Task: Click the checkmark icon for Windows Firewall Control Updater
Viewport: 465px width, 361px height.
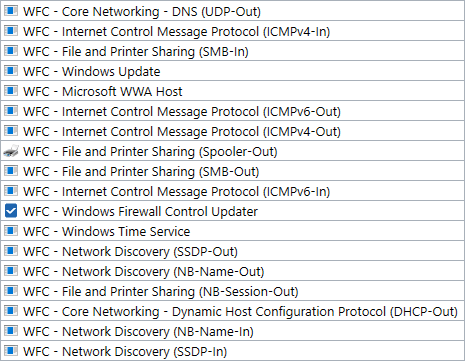Action: [11, 211]
